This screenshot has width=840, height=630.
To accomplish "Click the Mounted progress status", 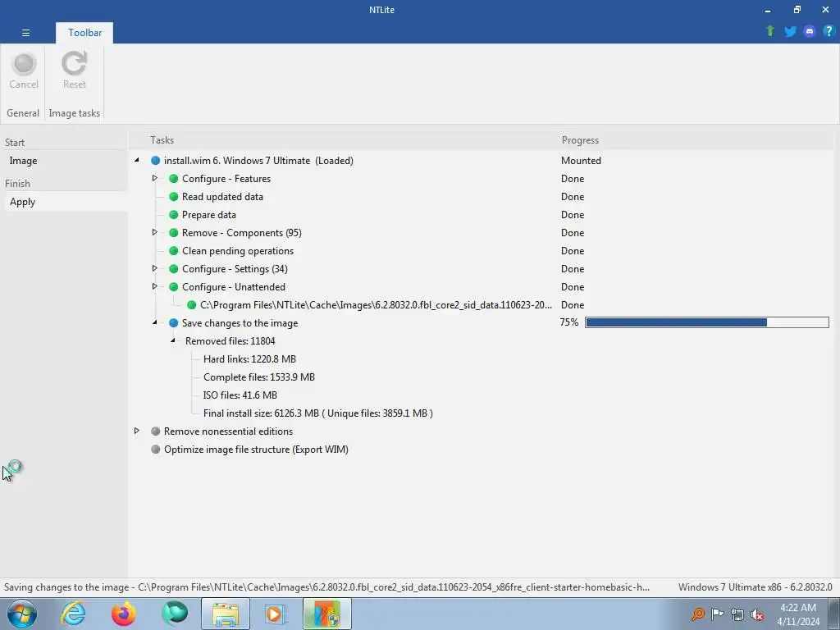I will click(581, 161).
